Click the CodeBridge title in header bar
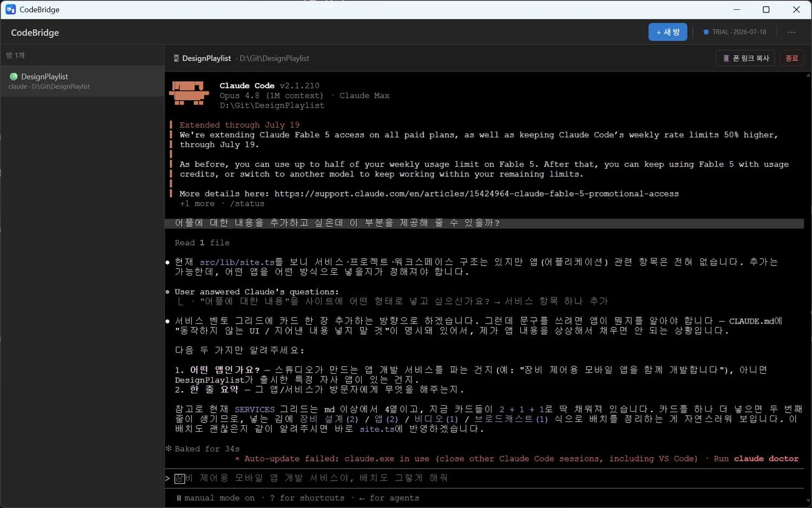Screen dimensions: 812x508 [35, 32]
